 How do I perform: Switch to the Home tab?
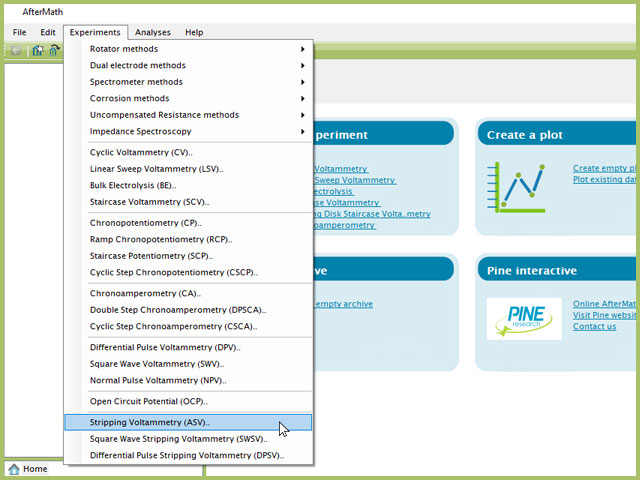tap(28, 469)
